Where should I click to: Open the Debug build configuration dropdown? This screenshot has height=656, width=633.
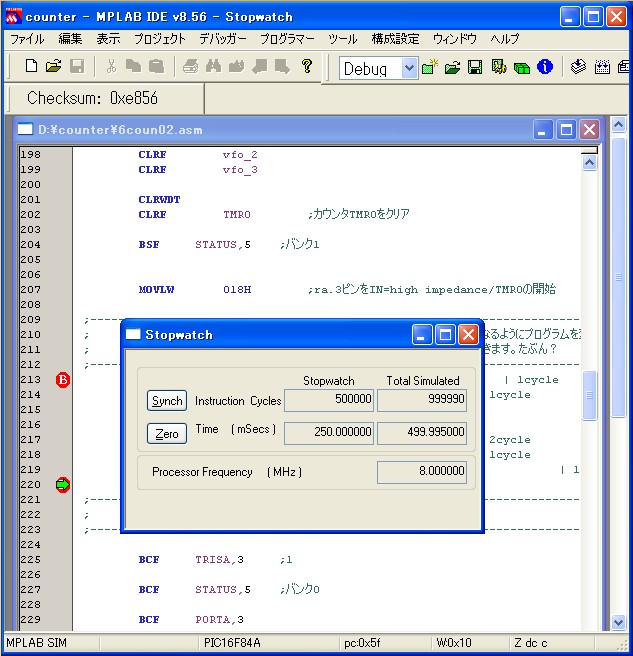coord(409,68)
